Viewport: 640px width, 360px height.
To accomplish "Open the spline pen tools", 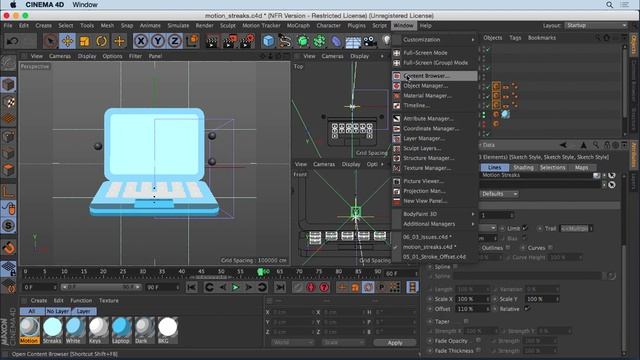I will point(285,41).
